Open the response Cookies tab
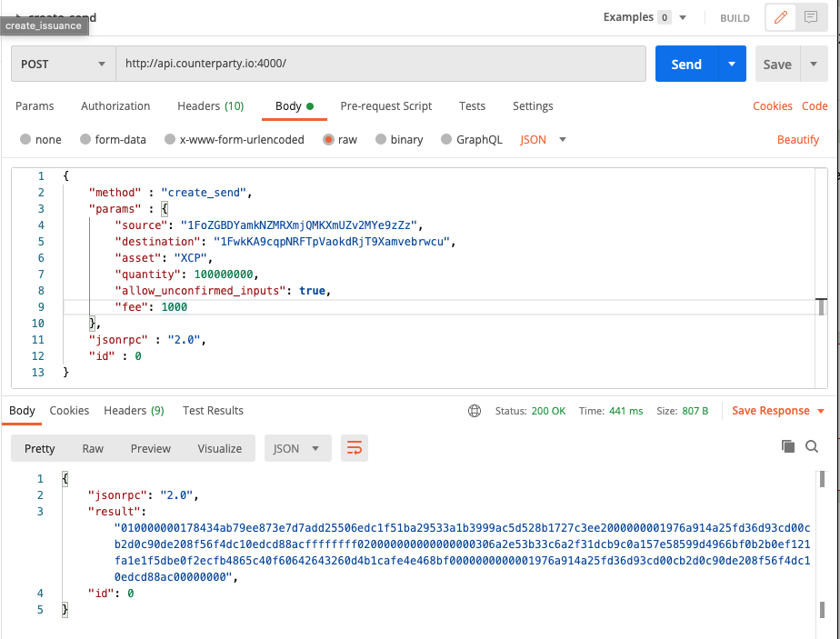The width and height of the screenshot is (840, 639). click(69, 410)
